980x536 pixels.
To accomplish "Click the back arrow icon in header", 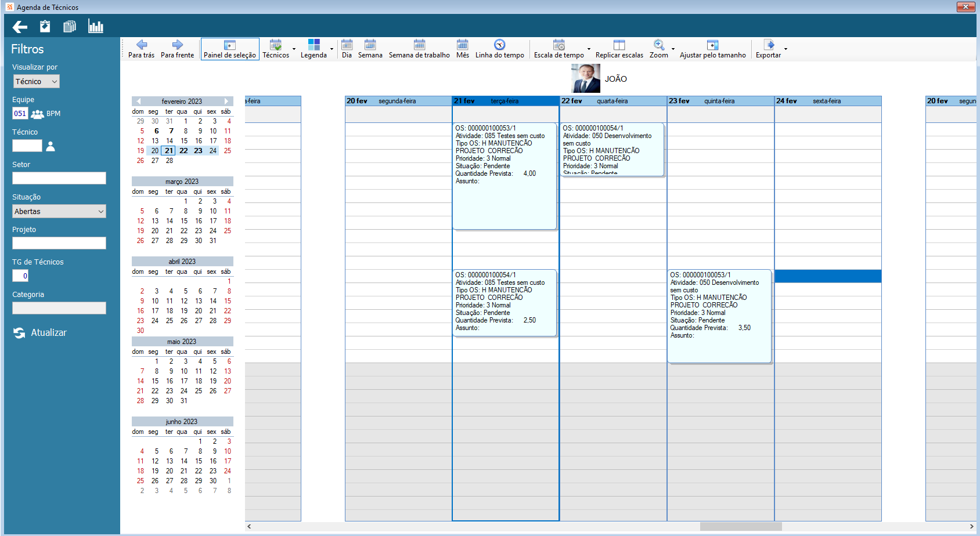I will click(x=20, y=27).
